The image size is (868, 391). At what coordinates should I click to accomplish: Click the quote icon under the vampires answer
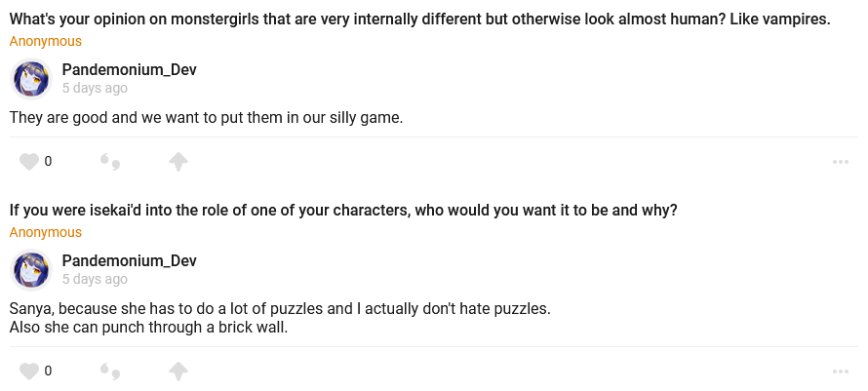(110, 162)
